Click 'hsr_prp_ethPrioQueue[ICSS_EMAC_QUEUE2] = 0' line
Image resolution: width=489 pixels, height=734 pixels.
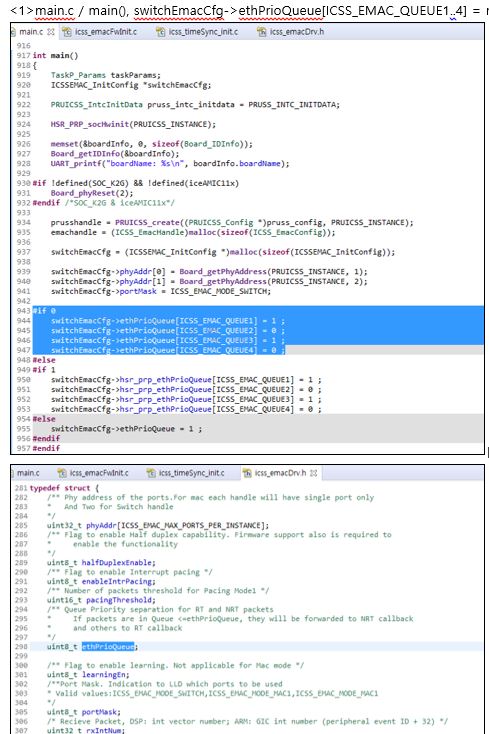[x=186, y=389]
